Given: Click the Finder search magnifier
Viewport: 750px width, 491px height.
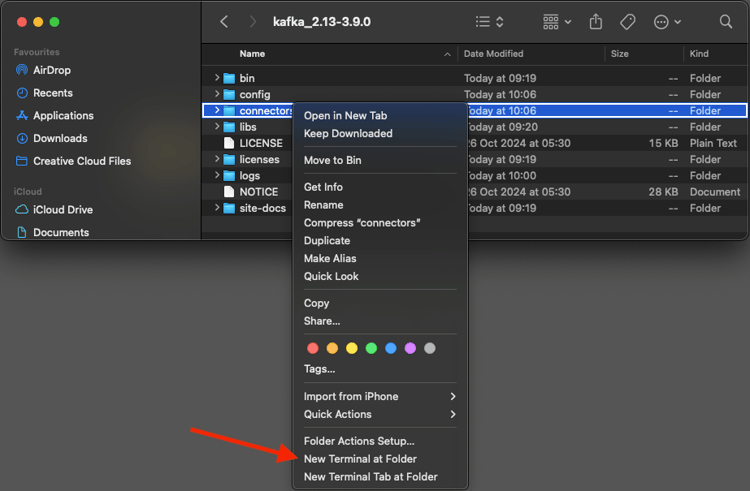Looking at the screenshot, I should 726,22.
